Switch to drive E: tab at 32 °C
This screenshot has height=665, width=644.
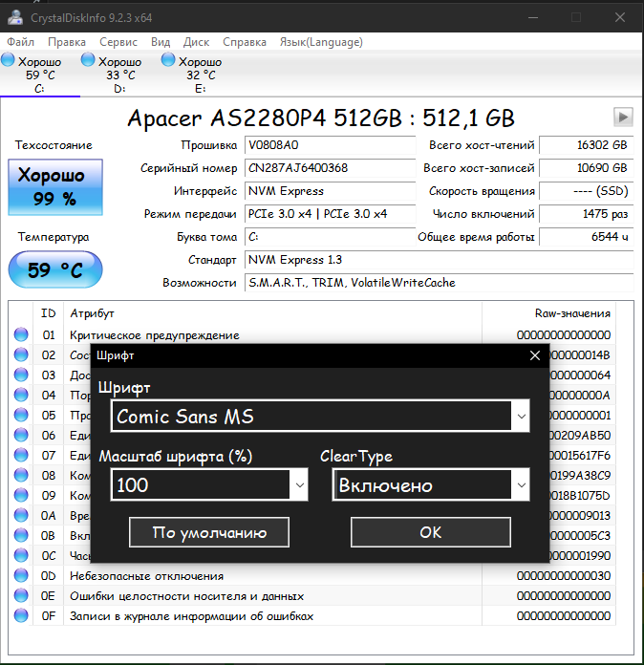pos(201,74)
